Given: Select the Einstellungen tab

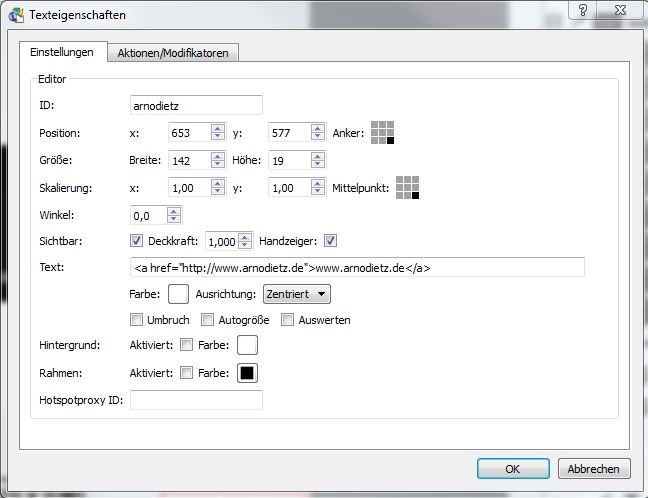Looking at the screenshot, I should click(62, 52).
